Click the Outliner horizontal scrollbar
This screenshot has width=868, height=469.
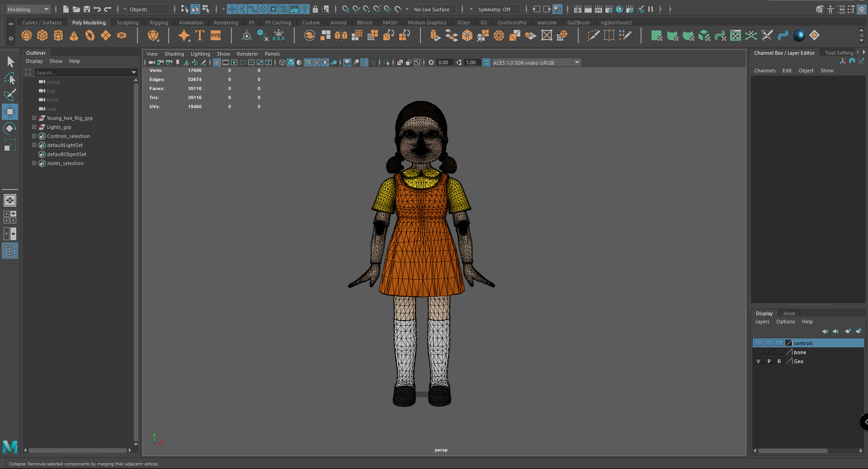click(x=78, y=450)
